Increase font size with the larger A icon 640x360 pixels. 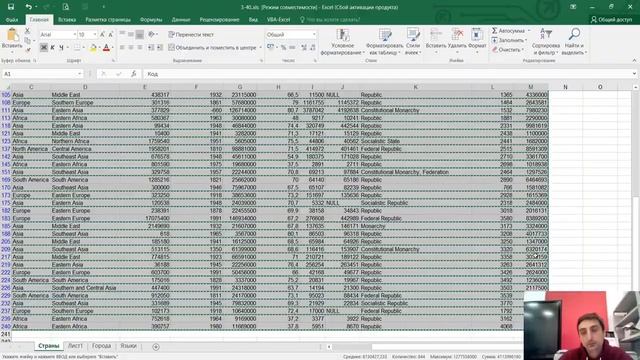[x=102, y=35]
